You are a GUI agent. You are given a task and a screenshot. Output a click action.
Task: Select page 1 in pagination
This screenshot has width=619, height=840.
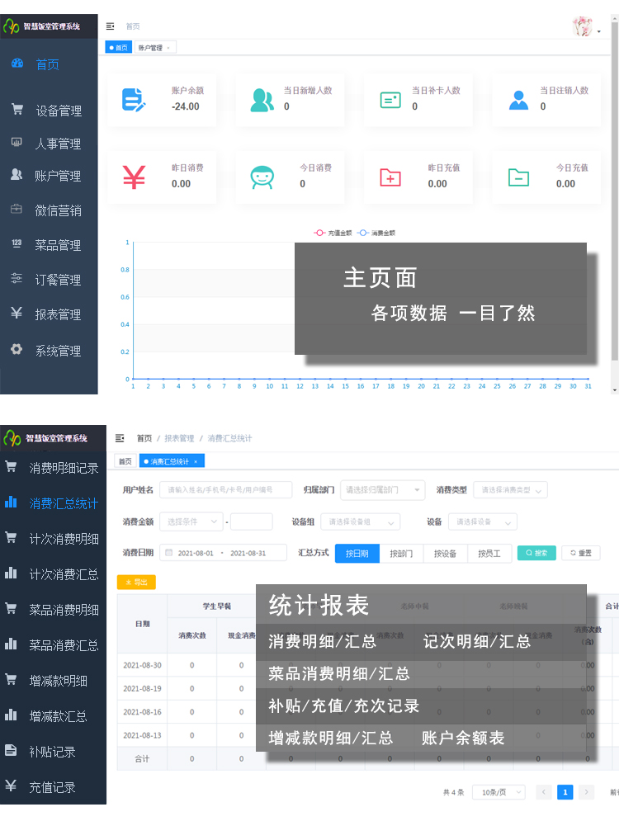click(x=565, y=792)
